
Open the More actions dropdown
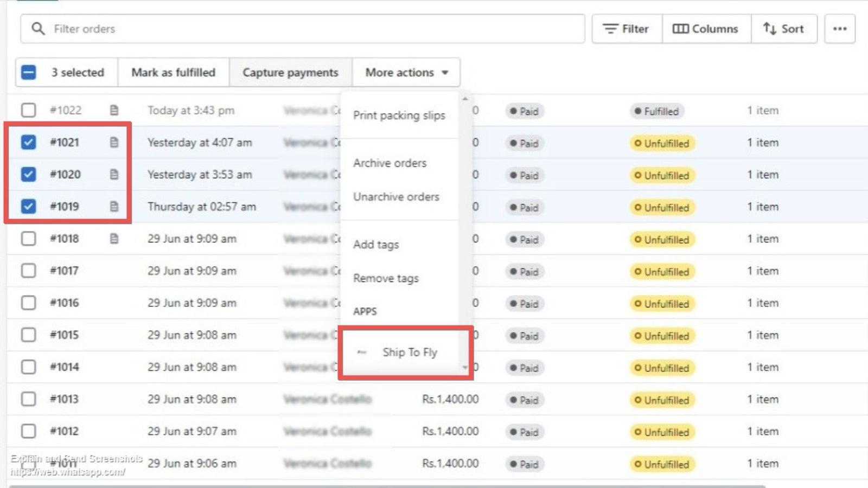[x=406, y=72]
